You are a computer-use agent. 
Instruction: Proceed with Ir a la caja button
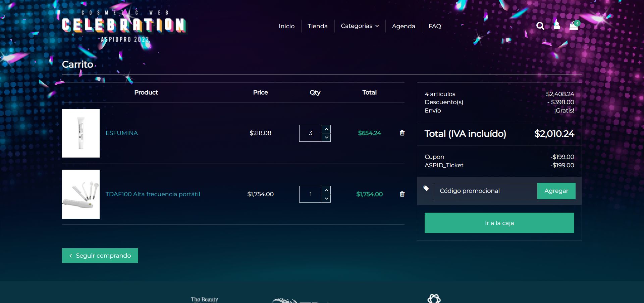click(x=499, y=223)
